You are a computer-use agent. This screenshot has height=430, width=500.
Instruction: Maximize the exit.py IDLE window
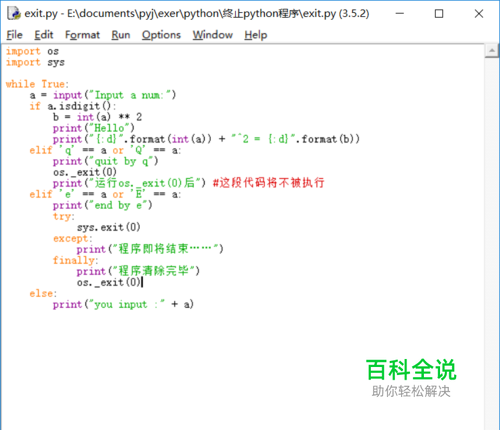click(x=439, y=14)
